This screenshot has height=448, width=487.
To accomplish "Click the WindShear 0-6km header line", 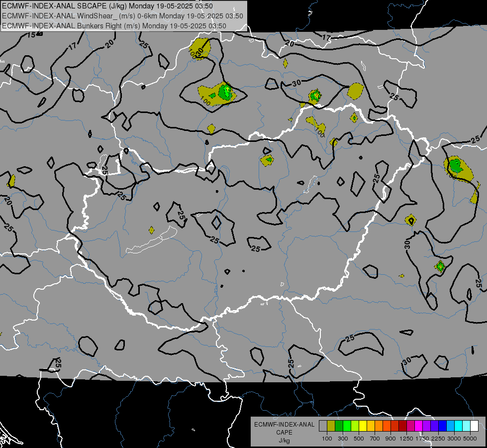I will coord(122,16).
